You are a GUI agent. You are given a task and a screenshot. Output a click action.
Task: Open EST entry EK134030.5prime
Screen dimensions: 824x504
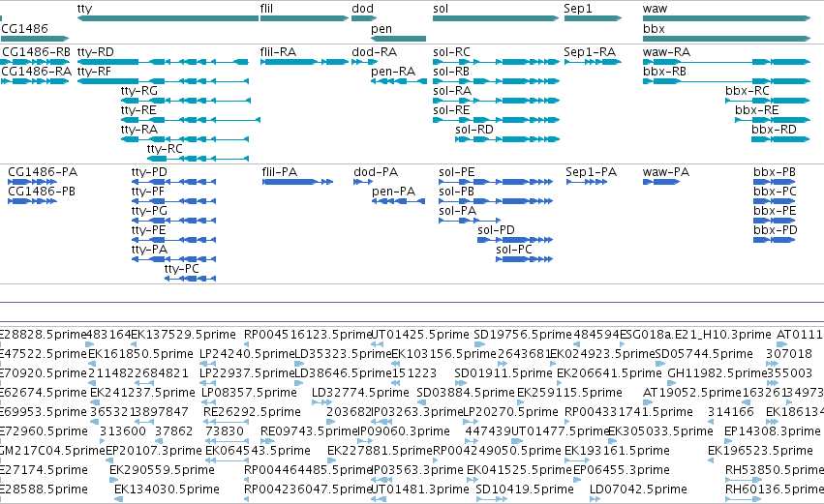[x=167, y=489]
